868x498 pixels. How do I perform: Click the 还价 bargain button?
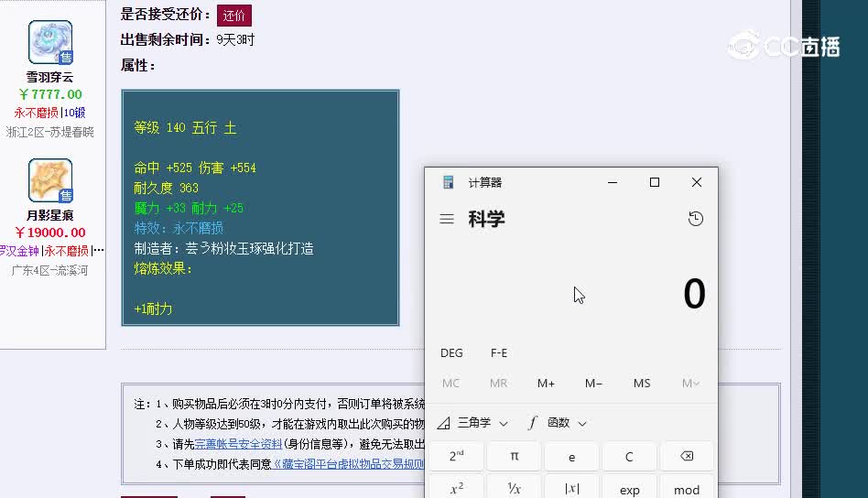(x=233, y=16)
